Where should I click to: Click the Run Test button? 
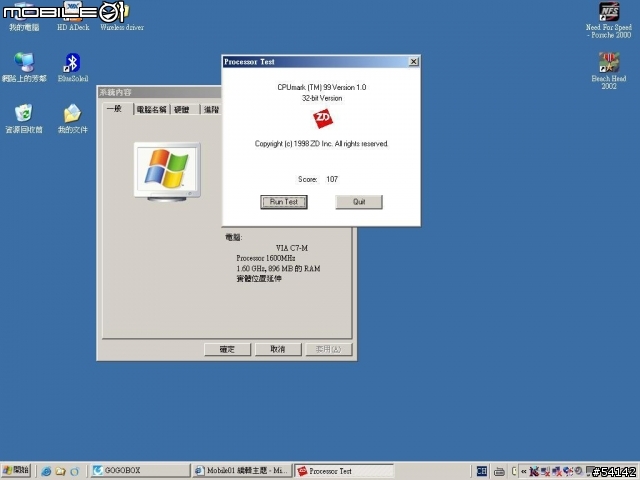(284, 202)
